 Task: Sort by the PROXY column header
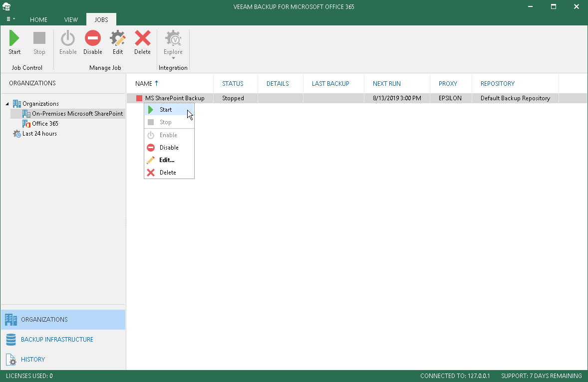[448, 83]
